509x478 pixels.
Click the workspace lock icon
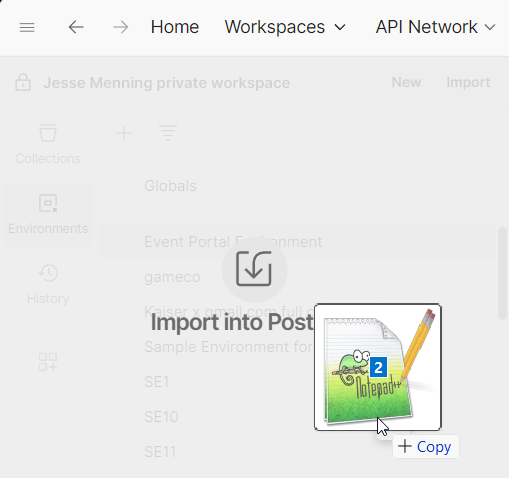(23, 83)
